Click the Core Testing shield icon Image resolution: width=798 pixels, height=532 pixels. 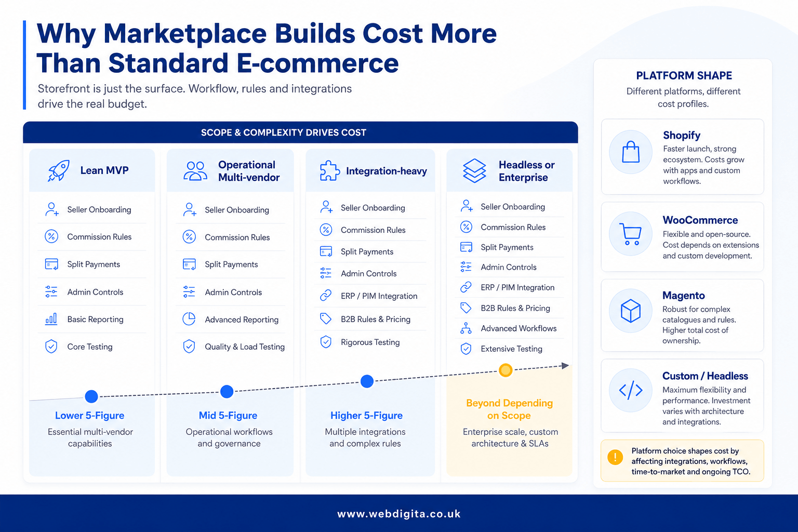click(51, 347)
